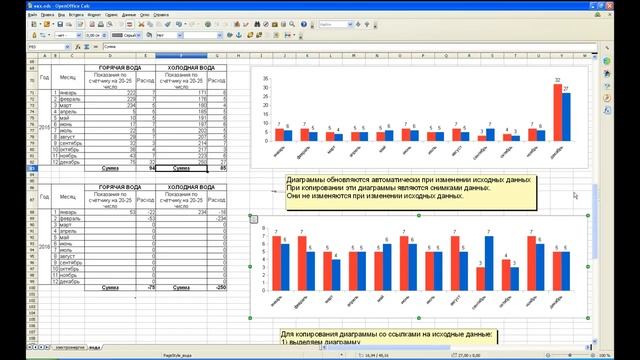This screenshot has height=360, width=640.
Task: Click the Function equals icon
Action: (x=96, y=47)
